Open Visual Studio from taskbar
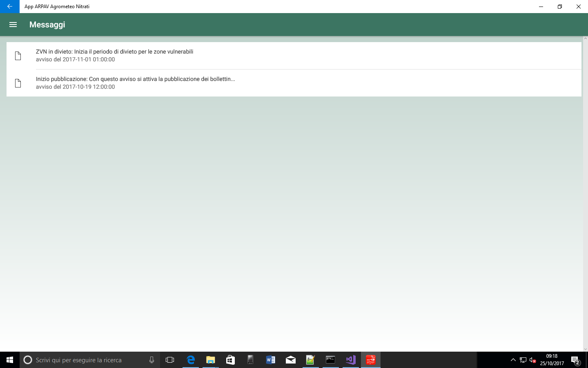Viewport: 588px width, 368px height. pos(350,360)
